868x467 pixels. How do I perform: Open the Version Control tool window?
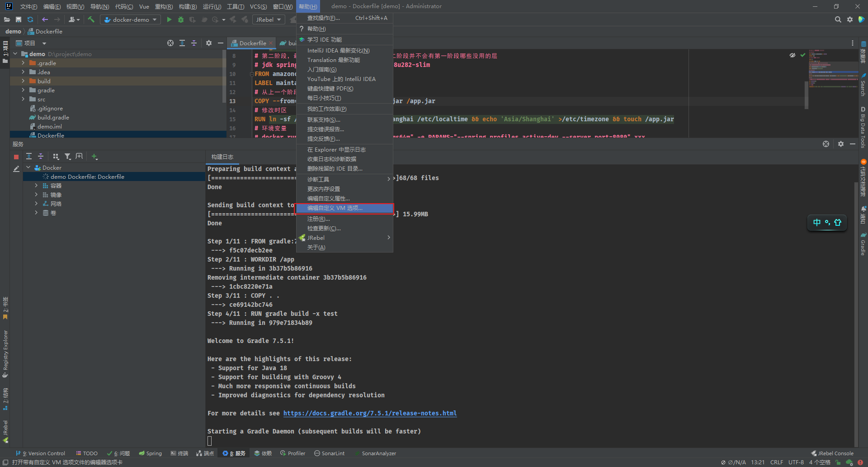tap(40, 453)
